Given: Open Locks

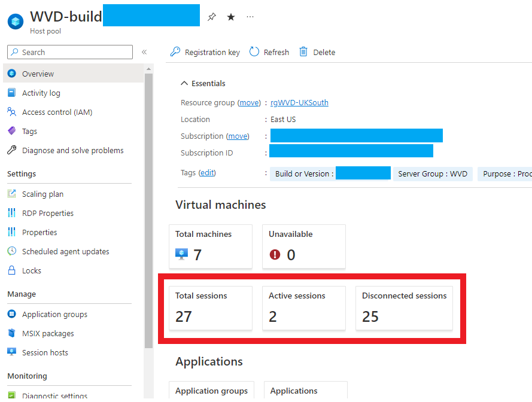Looking at the screenshot, I should point(73,271).
